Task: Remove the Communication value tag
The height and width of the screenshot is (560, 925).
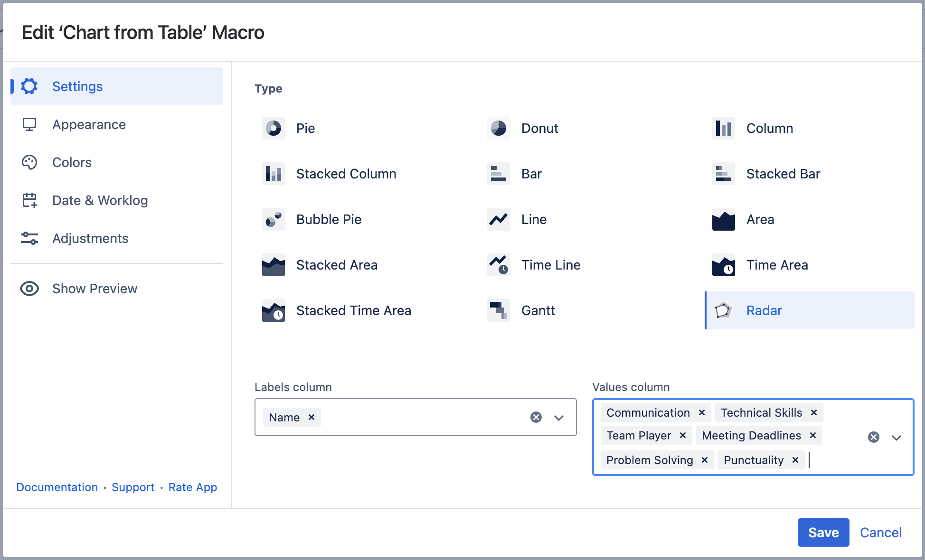Action: (702, 412)
